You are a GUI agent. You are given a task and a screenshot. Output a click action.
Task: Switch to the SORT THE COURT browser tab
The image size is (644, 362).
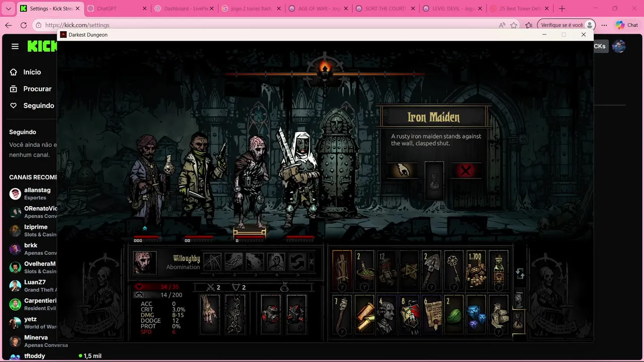(x=386, y=9)
